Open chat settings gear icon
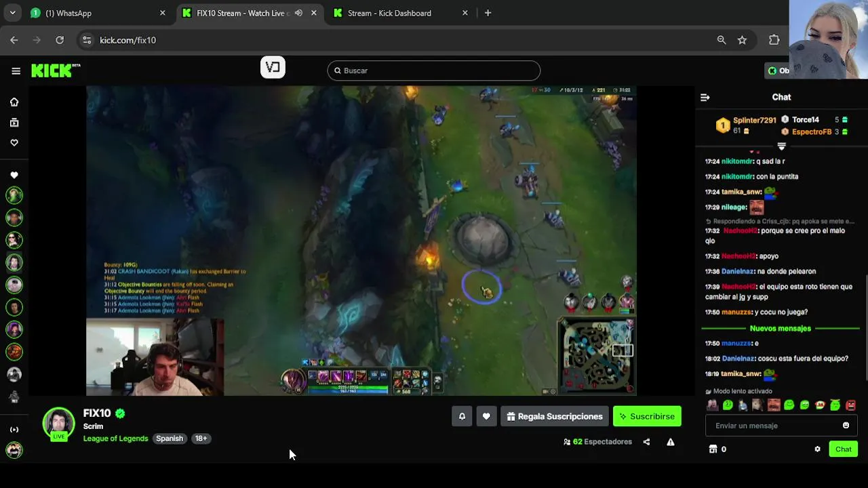This screenshot has width=868, height=488. tap(817, 449)
